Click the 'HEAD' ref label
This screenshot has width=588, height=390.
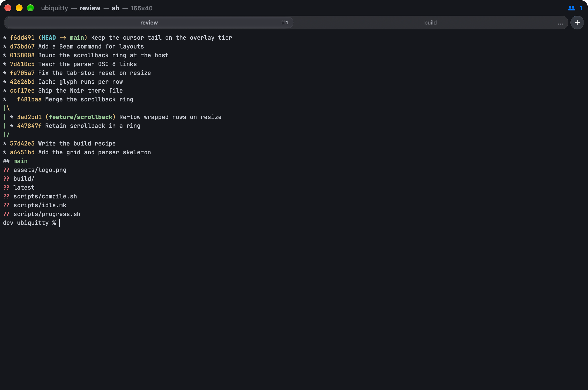[49, 37]
